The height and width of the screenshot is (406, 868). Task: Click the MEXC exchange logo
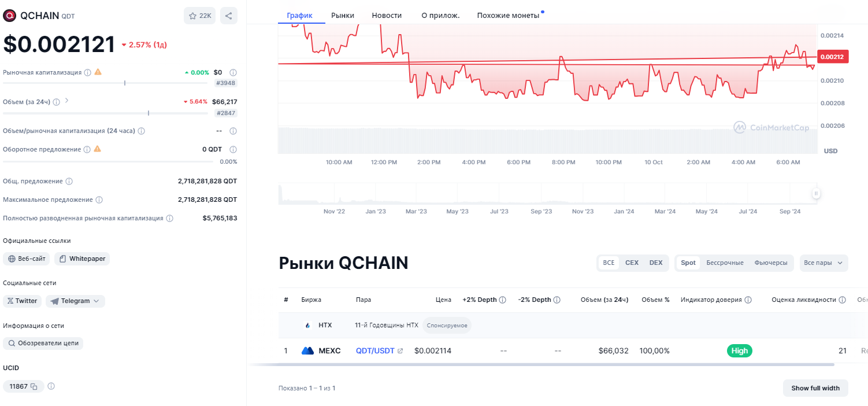[307, 350]
